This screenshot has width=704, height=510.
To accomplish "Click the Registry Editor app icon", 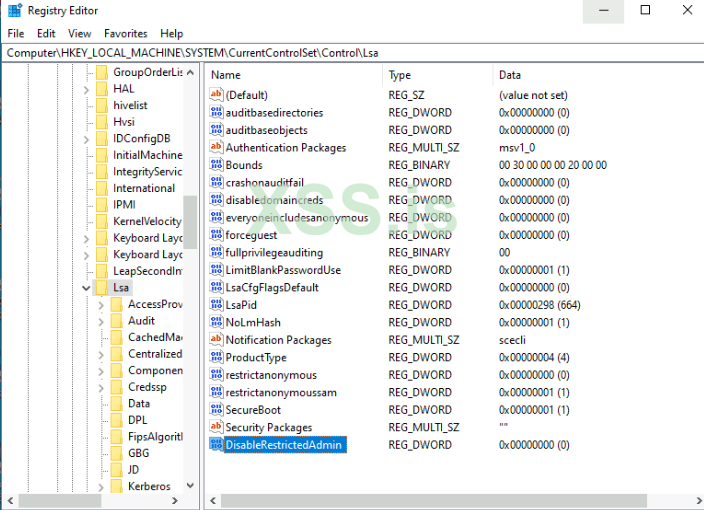I will click(15, 10).
